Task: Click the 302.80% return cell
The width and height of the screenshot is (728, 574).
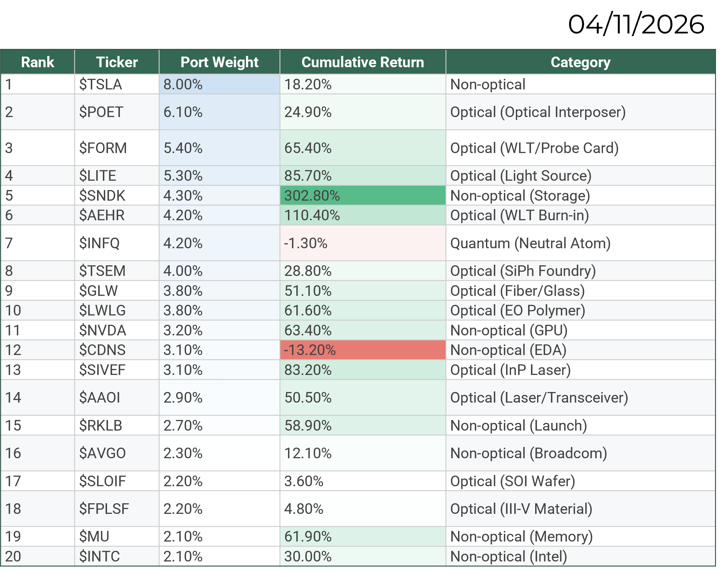Action: [363, 196]
